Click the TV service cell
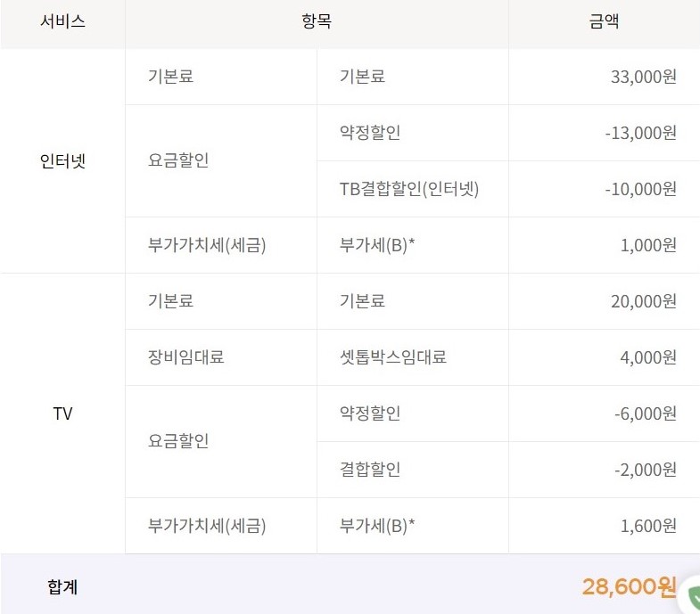 (x=62, y=414)
